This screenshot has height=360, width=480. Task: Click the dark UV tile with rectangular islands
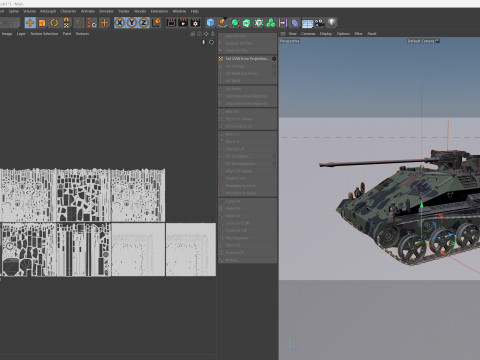[83, 196]
